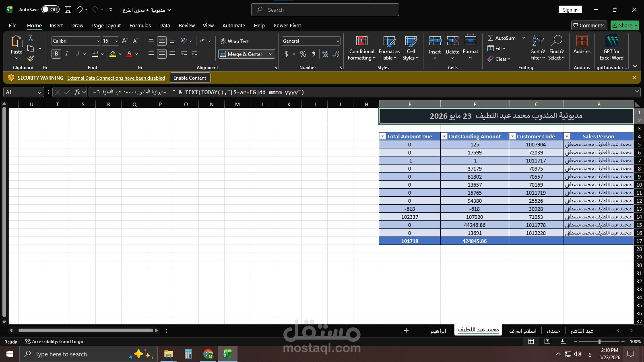This screenshot has height=362, width=644.
Task: Click Enable Content button
Action: click(190, 78)
